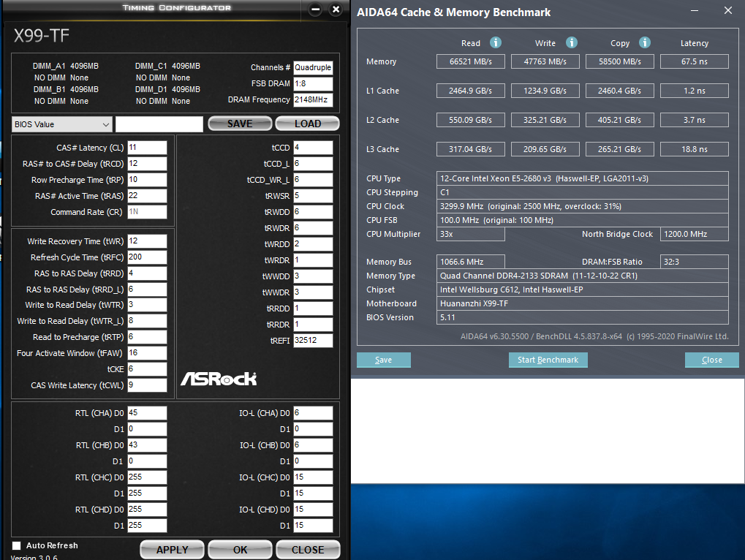
Task: Select the tRWSR value field
Action: pyautogui.click(x=313, y=196)
